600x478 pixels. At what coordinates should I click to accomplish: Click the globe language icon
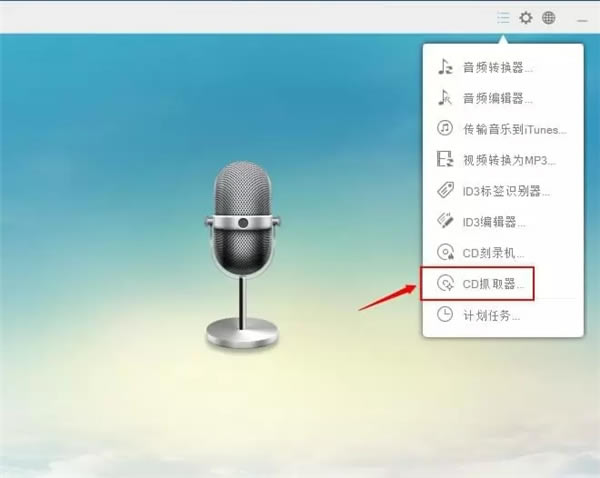pos(549,18)
